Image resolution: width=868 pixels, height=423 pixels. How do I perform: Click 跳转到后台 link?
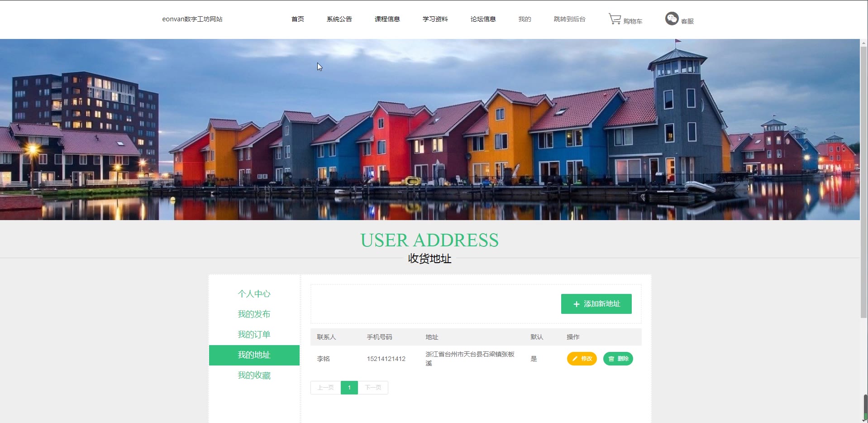(570, 19)
